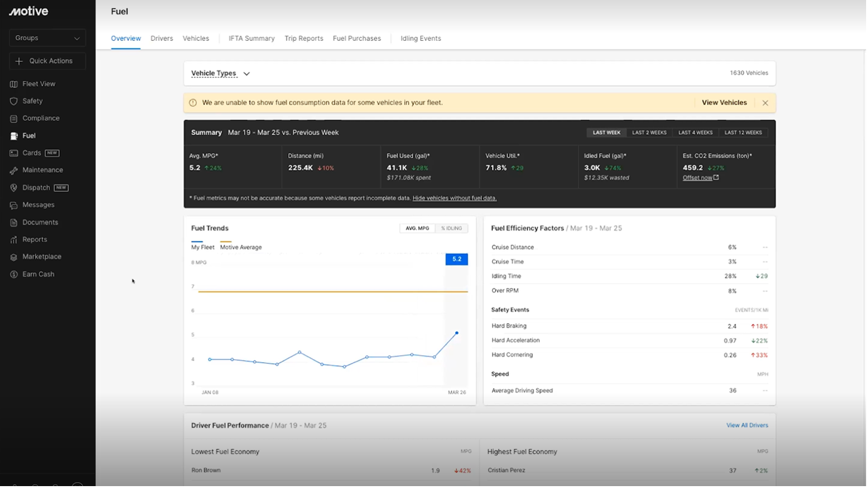Open the Groups dropdown
Image resolution: width=868 pixels, height=488 pixels.
(48, 38)
